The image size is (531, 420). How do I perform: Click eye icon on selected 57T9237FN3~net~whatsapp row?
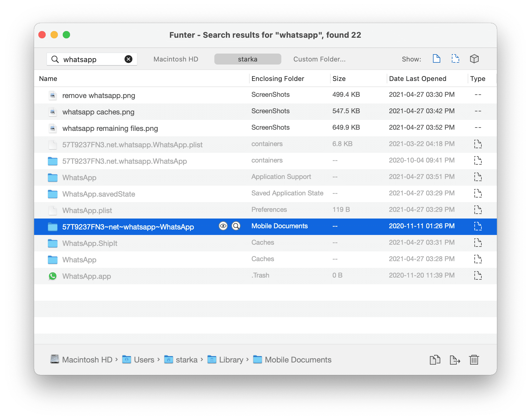click(223, 226)
